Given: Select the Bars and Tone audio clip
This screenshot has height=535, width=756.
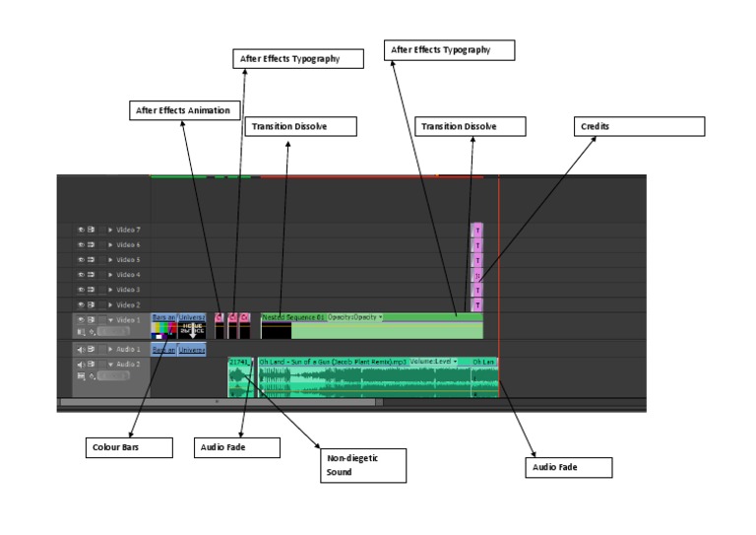Looking at the screenshot, I should point(163,350).
